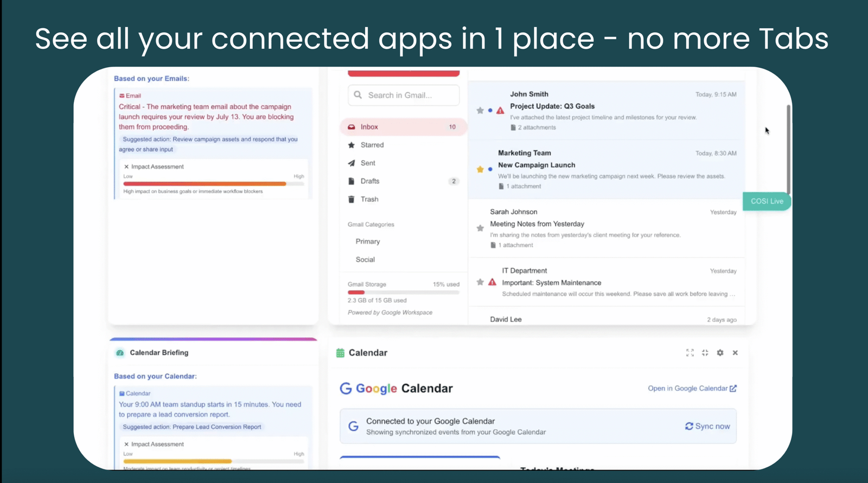Image resolution: width=868 pixels, height=483 pixels.
Task: Click the Calendar Briefing title
Action: [x=159, y=353]
